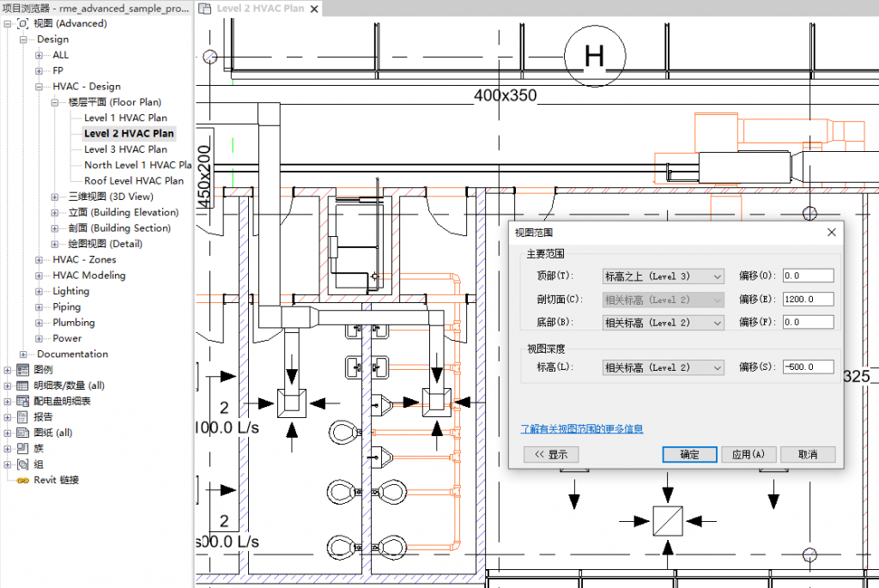Expand the Lighting node
879x588 pixels.
coord(39,291)
